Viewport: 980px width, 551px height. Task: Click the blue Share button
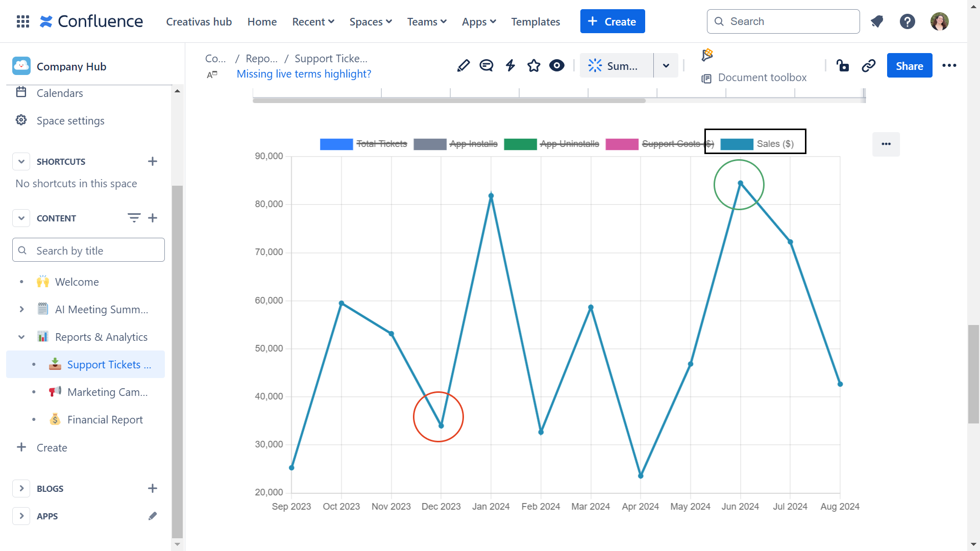tap(909, 66)
